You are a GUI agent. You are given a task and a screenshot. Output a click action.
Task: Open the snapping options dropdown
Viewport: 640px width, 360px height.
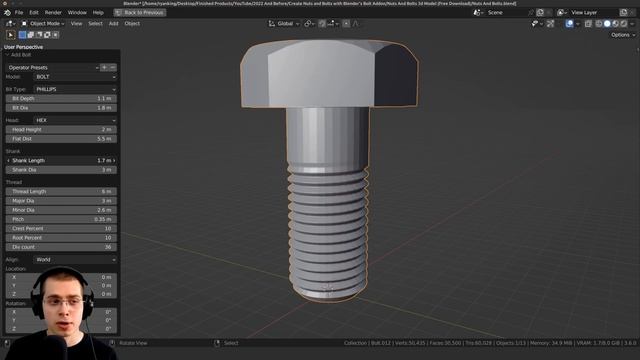coord(333,24)
